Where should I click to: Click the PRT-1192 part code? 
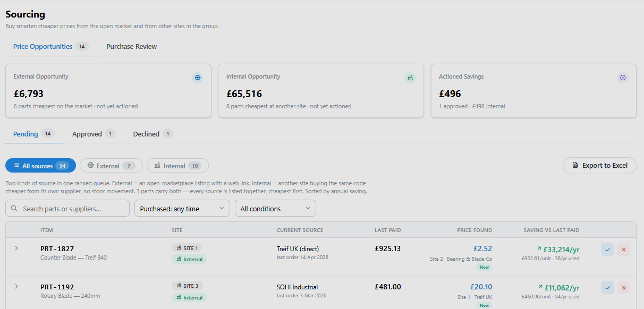pyautogui.click(x=57, y=287)
